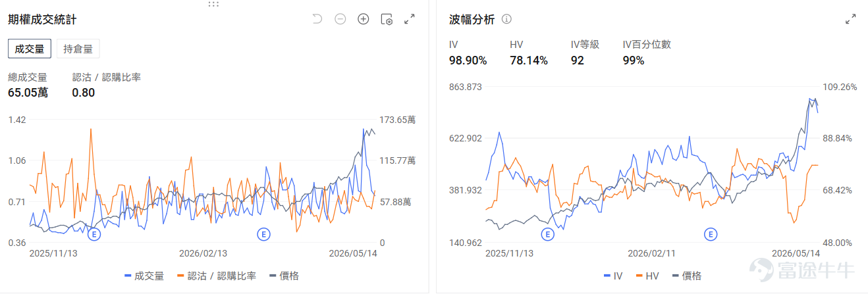Click the first earnings E marker in volatility chart

[547, 234]
